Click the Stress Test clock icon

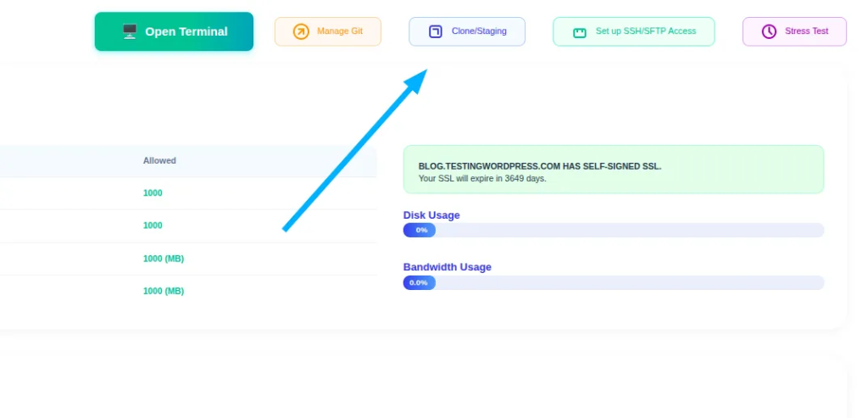769,31
